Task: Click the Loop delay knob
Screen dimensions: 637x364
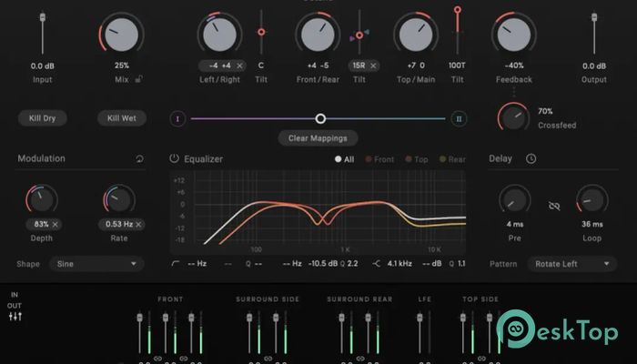Action: pyautogui.click(x=591, y=200)
